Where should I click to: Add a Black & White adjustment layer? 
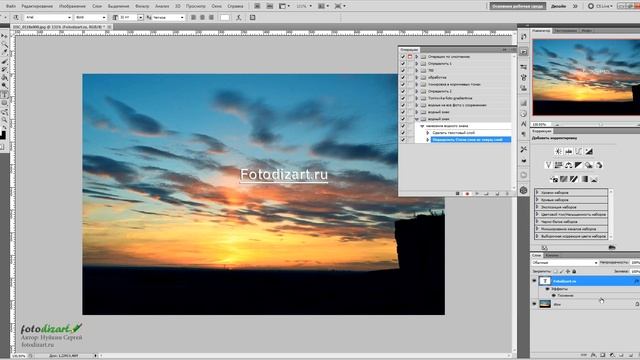579,165
